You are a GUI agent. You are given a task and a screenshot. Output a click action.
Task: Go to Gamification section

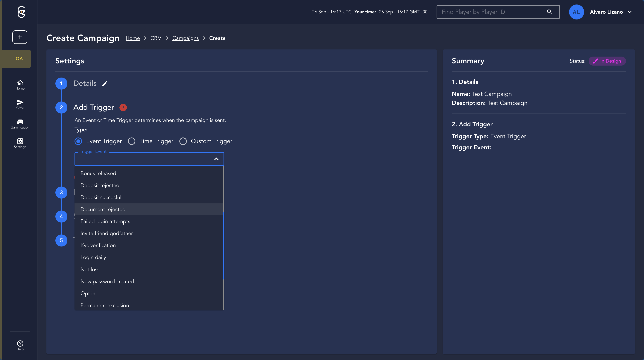pyautogui.click(x=20, y=124)
